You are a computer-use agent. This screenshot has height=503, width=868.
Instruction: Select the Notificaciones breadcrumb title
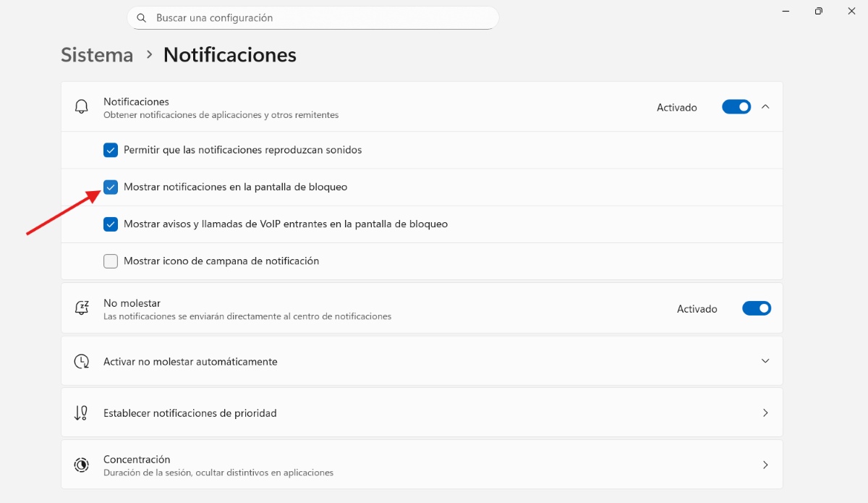click(x=229, y=54)
